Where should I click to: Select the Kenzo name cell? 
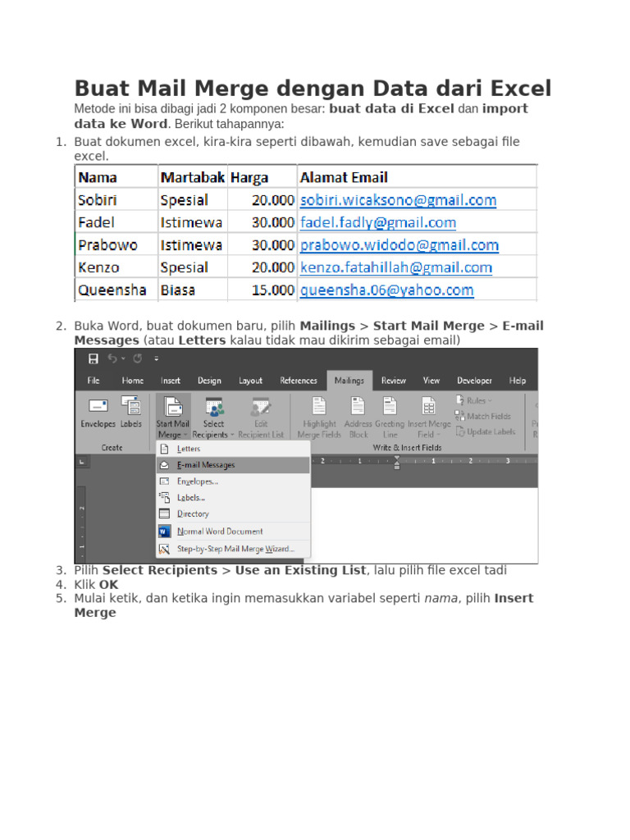pos(116,267)
